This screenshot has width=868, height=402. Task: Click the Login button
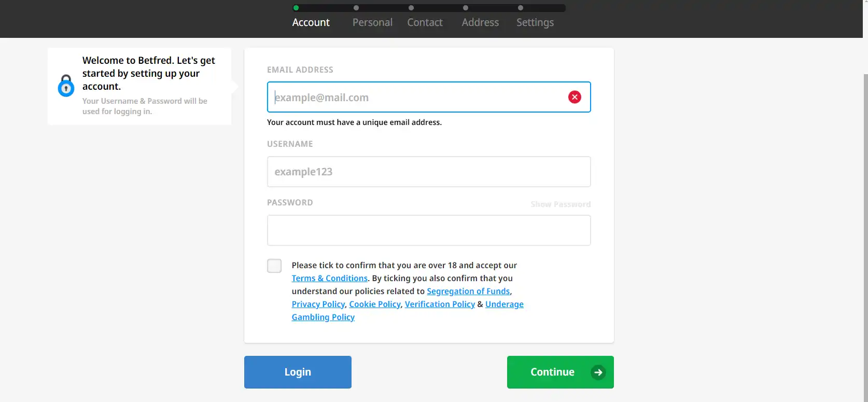[x=298, y=372]
